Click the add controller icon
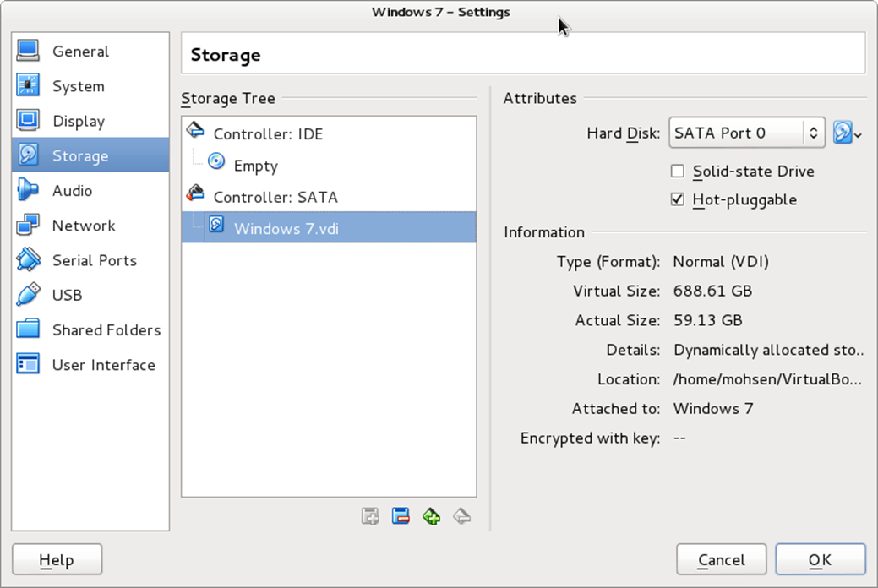 coord(431,516)
